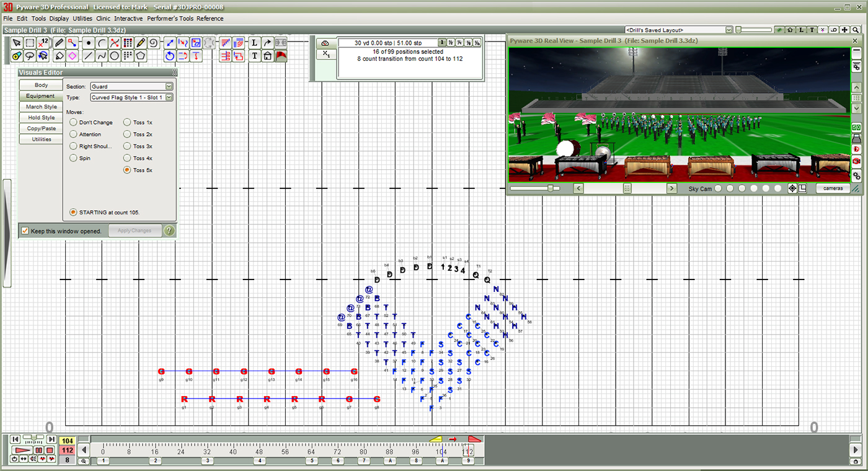This screenshot has height=471, width=868.
Task: Click the Copy/Paste button in Visuals Editor
Action: 41,128
